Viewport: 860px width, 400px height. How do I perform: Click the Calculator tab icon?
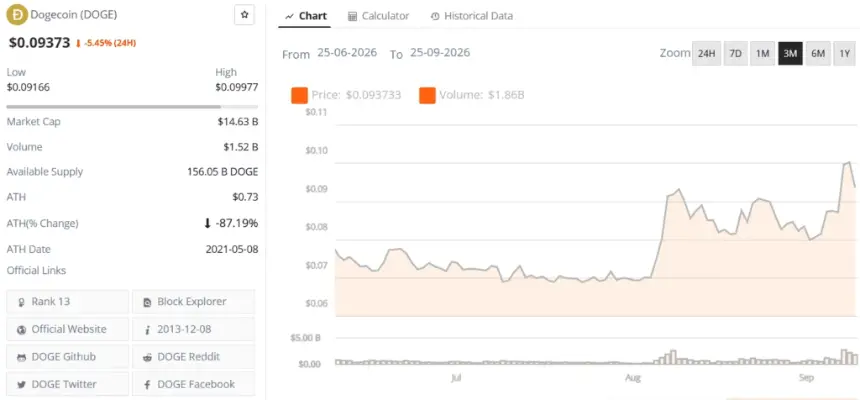[x=353, y=16]
